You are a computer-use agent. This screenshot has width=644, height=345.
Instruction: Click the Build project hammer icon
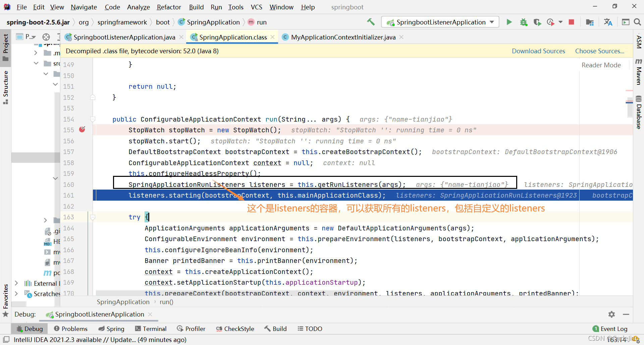click(371, 22)
